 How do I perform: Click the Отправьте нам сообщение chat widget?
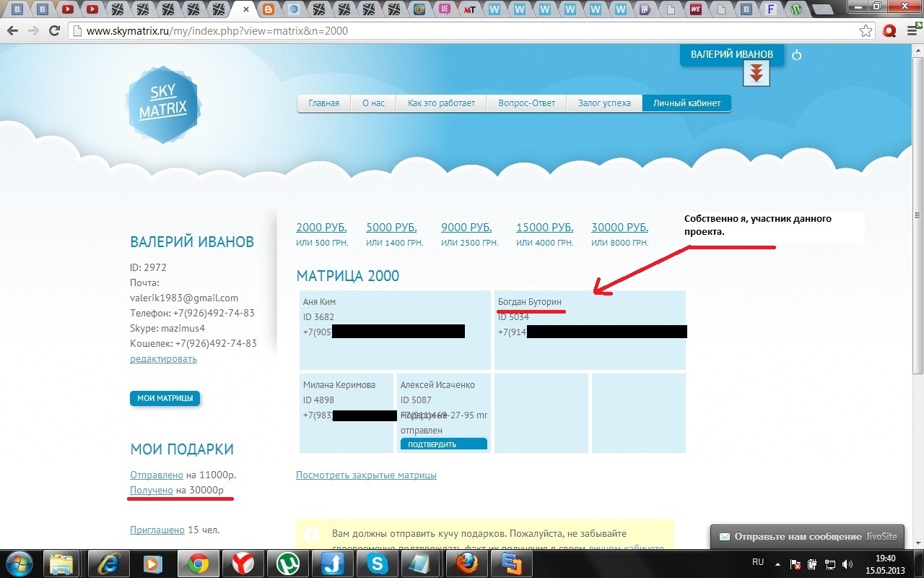[807, 537]
